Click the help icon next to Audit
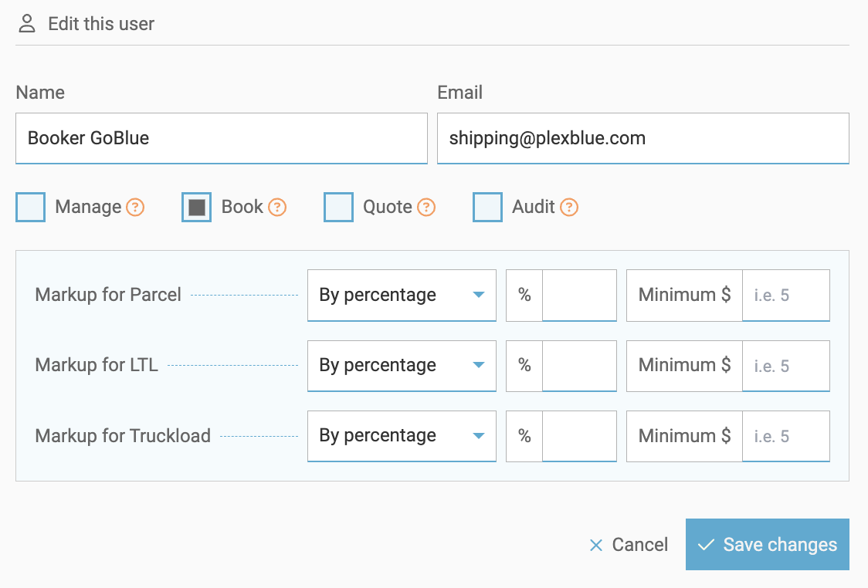Viewport: 868px width, 588px height. click(x=569, y=207)
